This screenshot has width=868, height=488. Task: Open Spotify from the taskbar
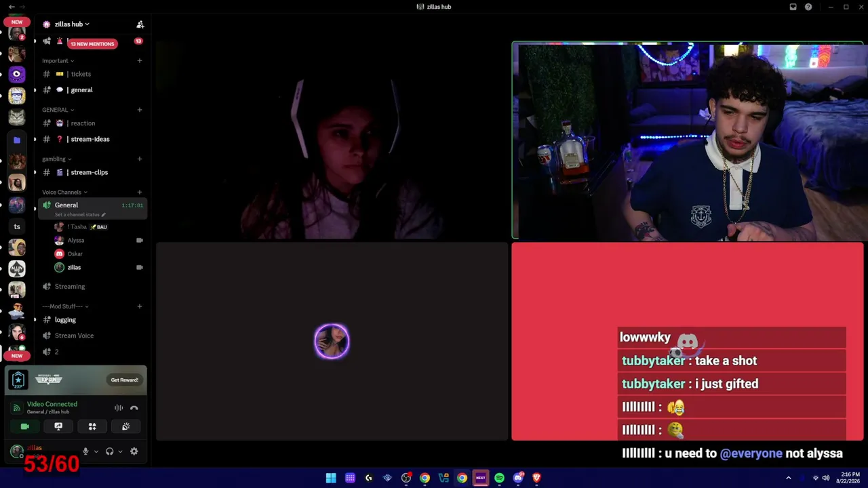[499, 478]
